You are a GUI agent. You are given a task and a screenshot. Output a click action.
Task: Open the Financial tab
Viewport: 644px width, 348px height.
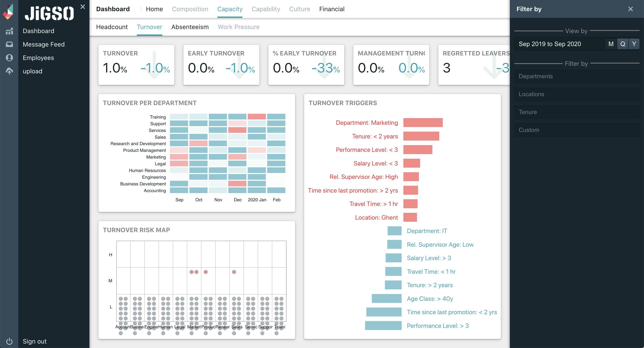(331, 9)
